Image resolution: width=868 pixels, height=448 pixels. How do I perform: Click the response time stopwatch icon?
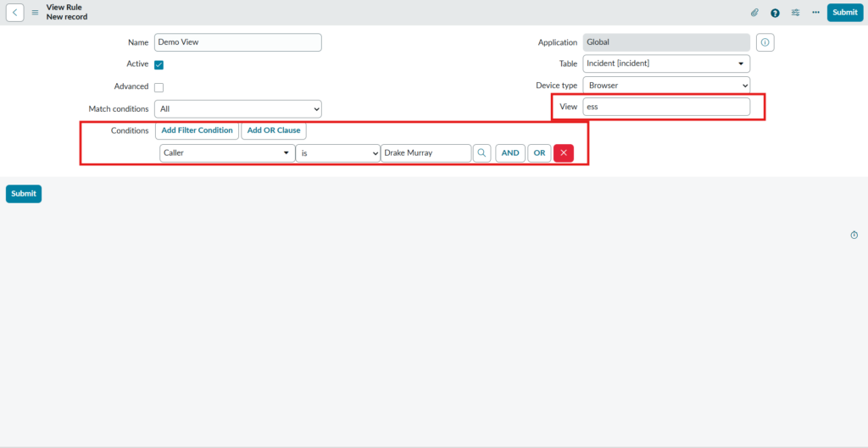854,235
